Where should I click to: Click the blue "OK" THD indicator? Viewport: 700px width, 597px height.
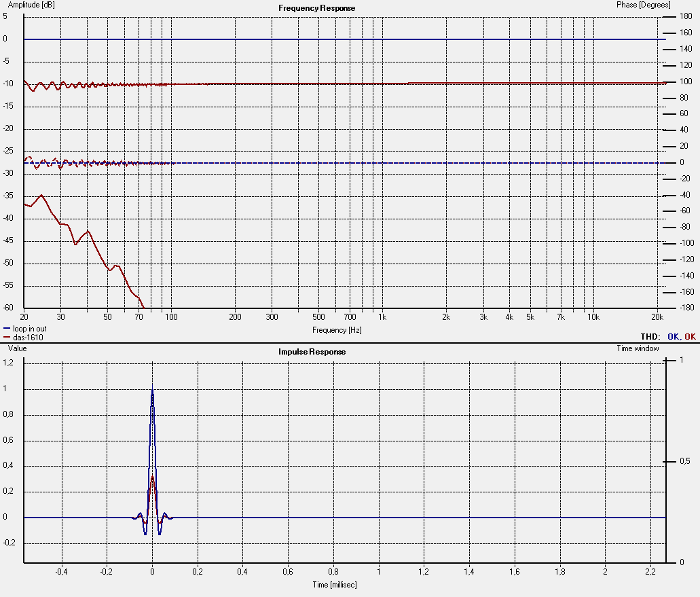673,337
